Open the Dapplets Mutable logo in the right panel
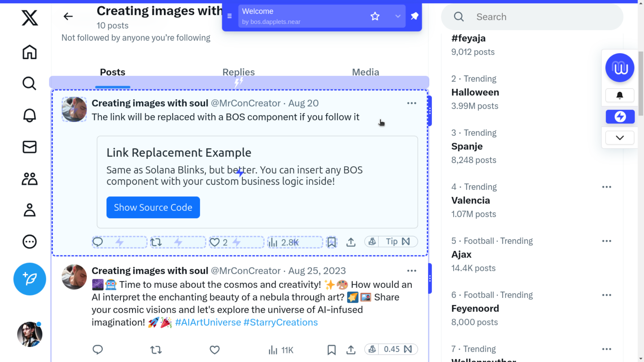The image size is (644, 362). [x=620, y=67]
